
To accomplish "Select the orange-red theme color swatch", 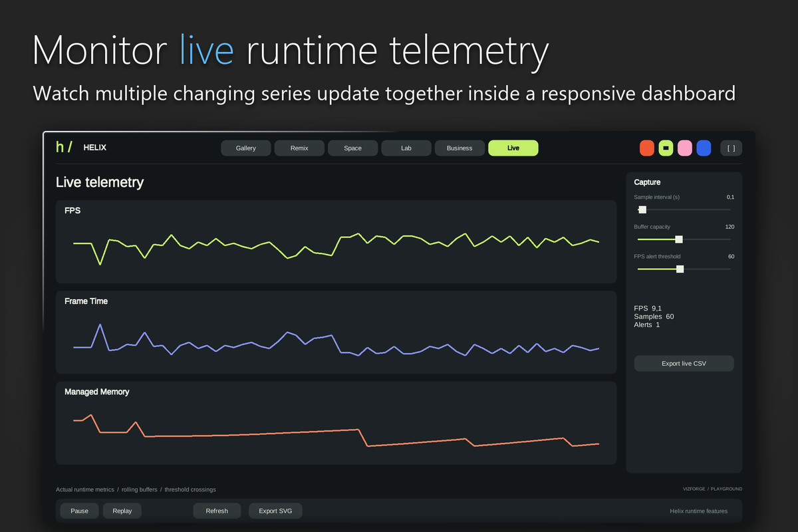I will pyautogui.click(x=647, y=148).
